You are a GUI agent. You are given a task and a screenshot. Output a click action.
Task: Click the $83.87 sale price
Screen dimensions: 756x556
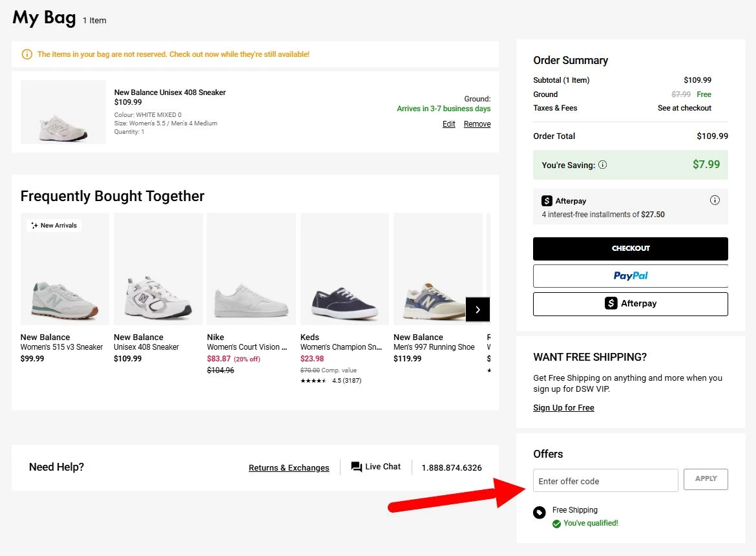click(219, 359)
